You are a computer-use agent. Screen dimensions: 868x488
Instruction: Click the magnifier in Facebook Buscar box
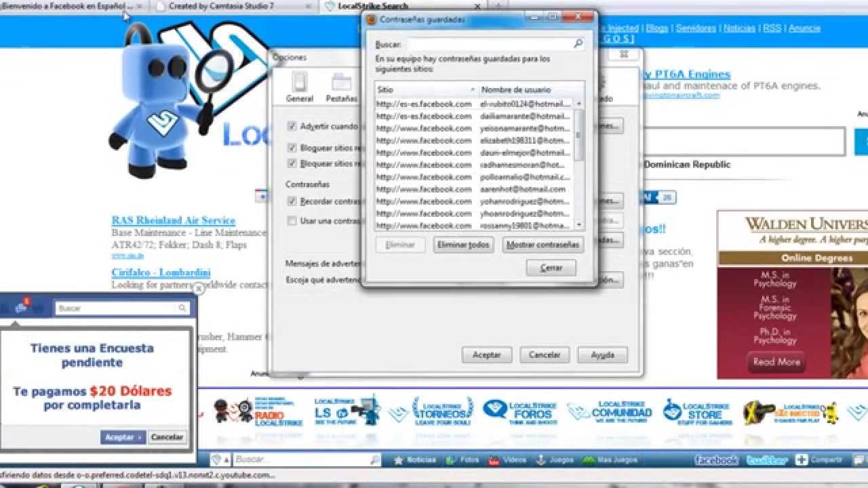coord(182,308)
